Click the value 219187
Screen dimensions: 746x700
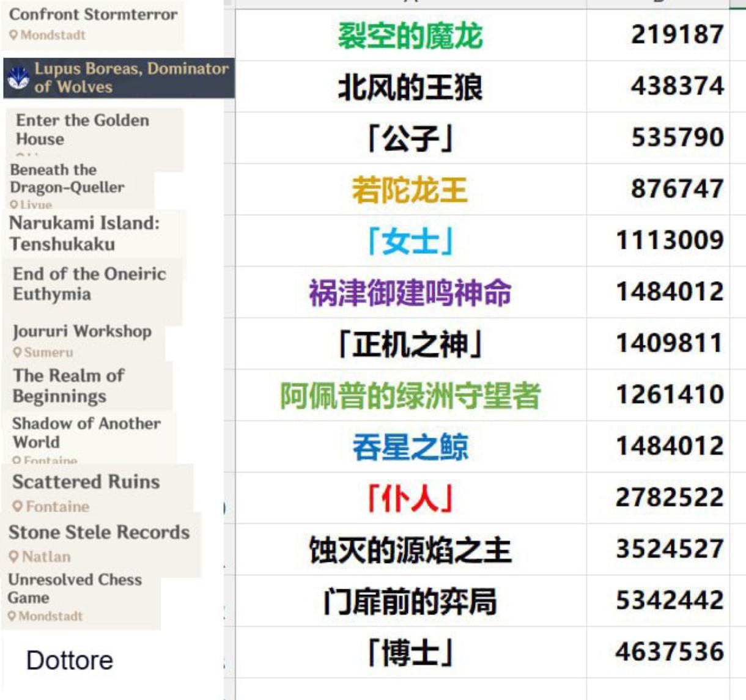677,34
